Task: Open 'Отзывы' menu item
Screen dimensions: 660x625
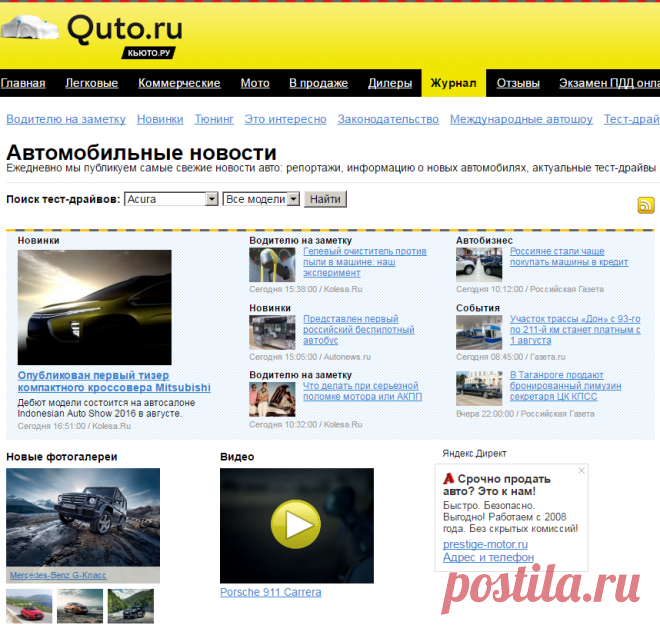Action: click(x=518, y=83)
